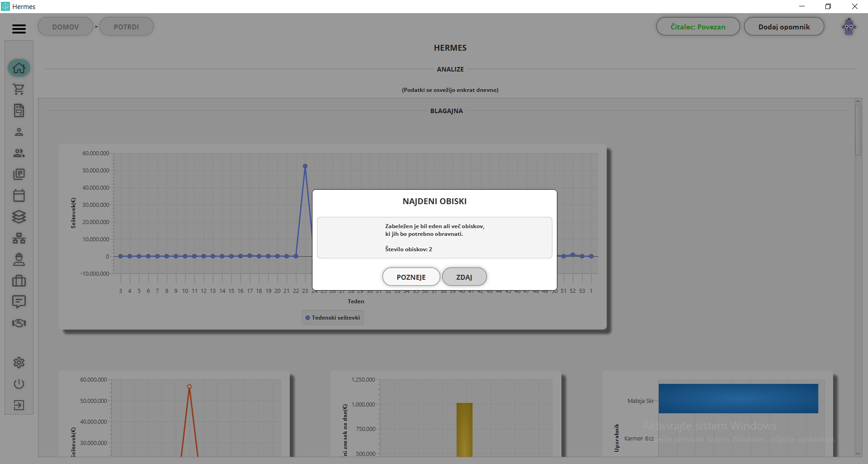Click the yellow daily amount bar
This screenshot has width=868, height=464.
pyautogui.click(x=464, y=430)
